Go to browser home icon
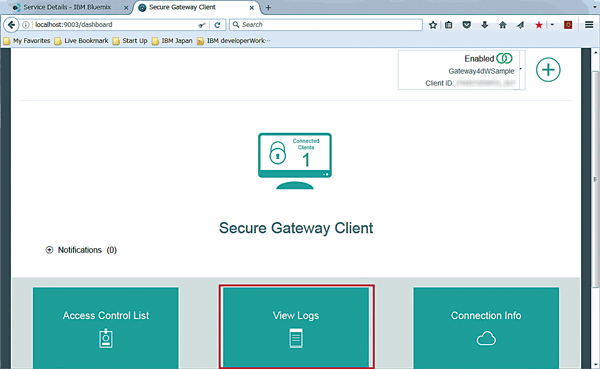600x369 pixels. [x=503, y=25]
